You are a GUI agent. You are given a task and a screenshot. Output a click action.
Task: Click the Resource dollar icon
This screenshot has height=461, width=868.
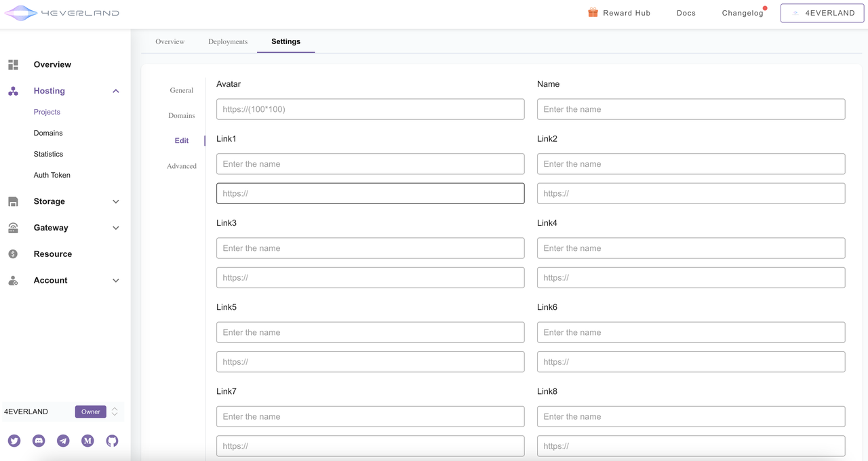[13, 254]
